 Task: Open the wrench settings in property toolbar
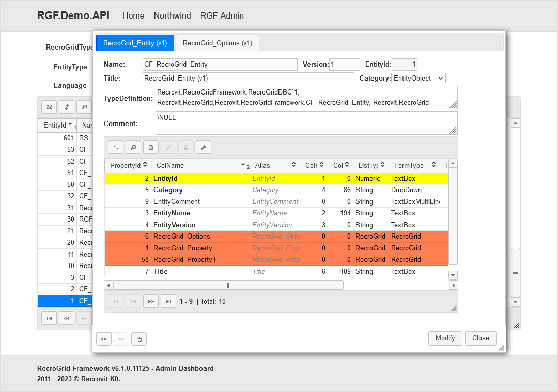point(204,148)
